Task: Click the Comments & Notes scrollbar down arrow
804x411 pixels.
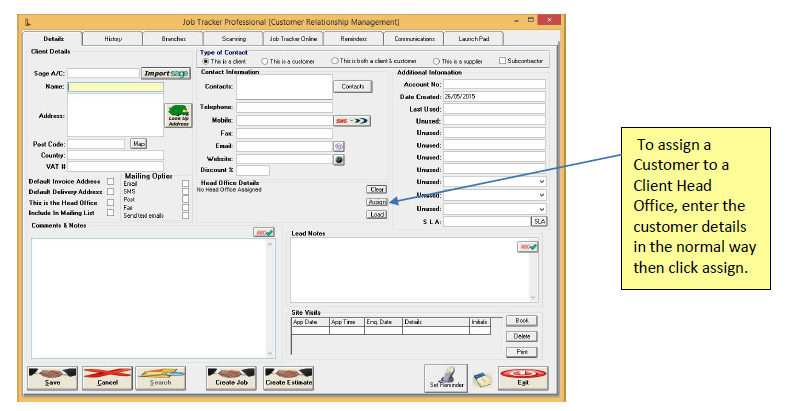Action: [270, 353]
